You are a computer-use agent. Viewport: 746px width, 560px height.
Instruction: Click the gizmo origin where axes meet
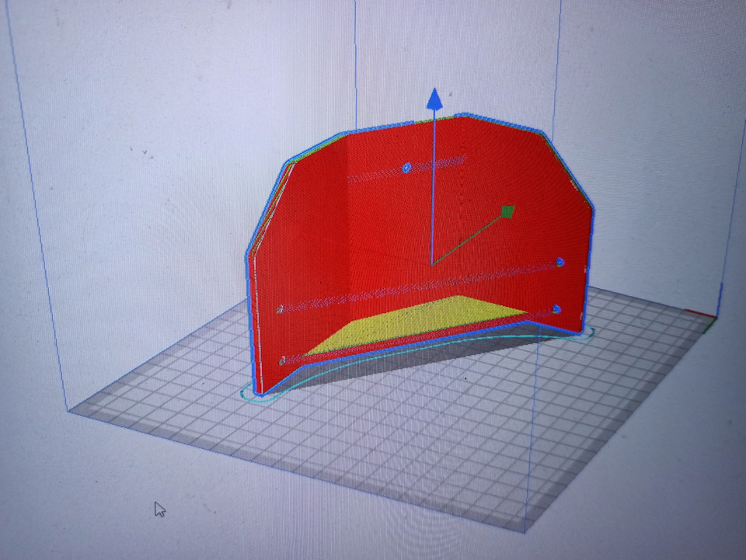click(x=432, y=264)
